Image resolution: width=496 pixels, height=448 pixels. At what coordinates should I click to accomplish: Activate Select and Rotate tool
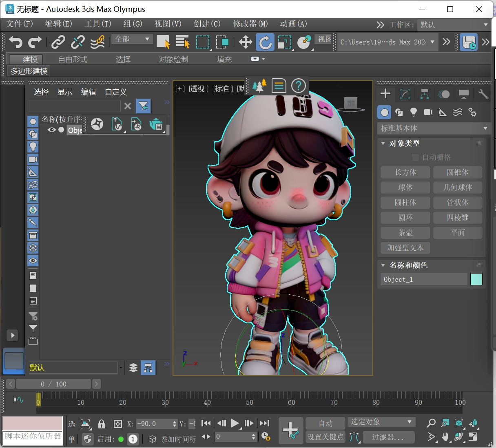pyautogui.click(x=265, y=42)
